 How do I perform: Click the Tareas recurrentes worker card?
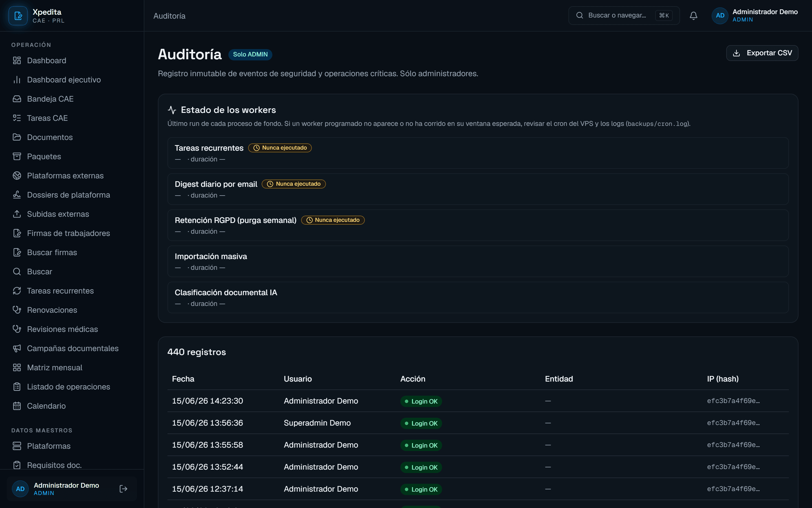pos(478,153)
